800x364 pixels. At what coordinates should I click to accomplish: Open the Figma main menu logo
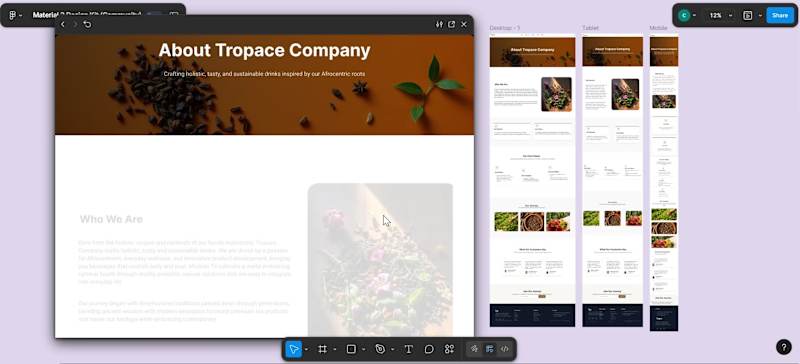pos(13,15)
